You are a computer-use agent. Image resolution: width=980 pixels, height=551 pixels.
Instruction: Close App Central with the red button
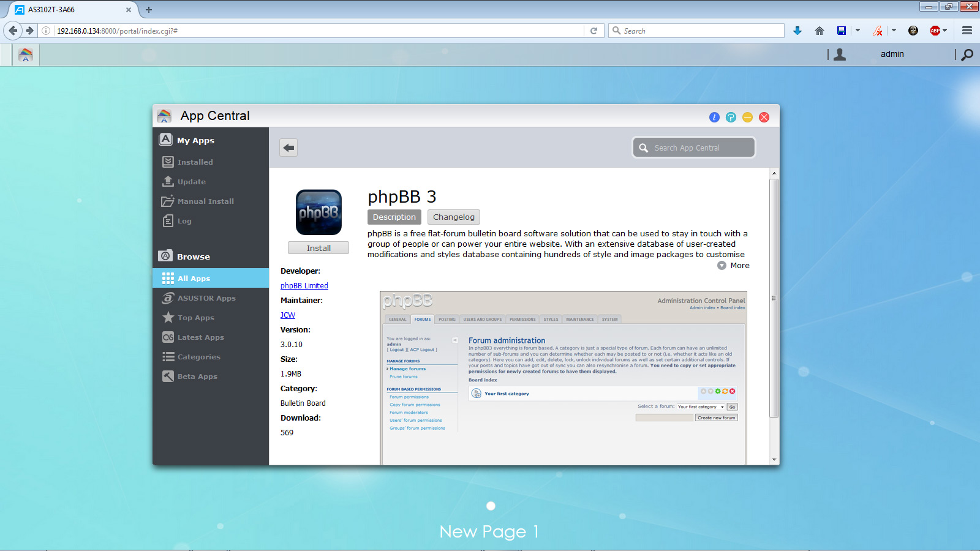coord(764,117)
